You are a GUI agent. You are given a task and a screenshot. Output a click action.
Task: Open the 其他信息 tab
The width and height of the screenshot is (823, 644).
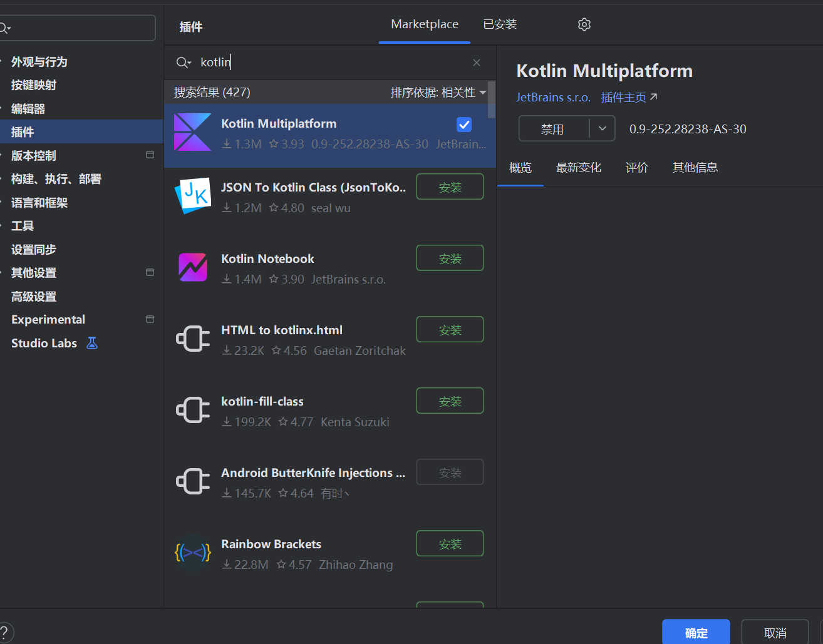[x=695, y=168]
